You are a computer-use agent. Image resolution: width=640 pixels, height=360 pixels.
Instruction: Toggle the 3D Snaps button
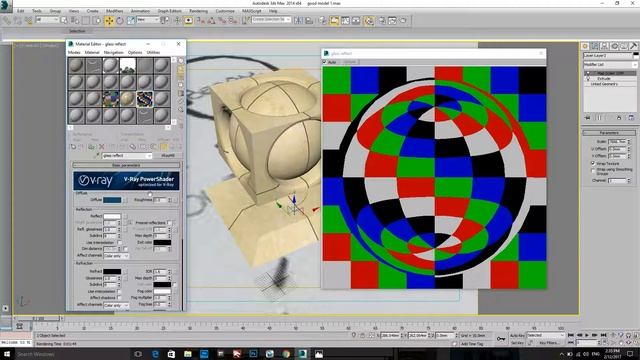tap(201, 20)
